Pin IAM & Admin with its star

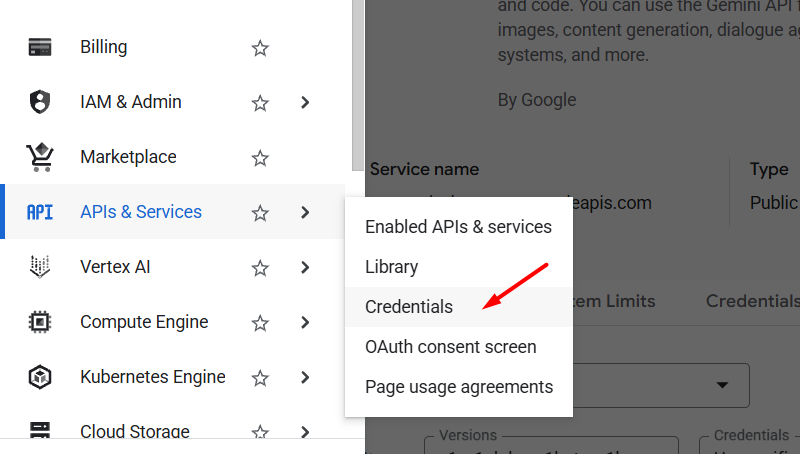point(260,103)
